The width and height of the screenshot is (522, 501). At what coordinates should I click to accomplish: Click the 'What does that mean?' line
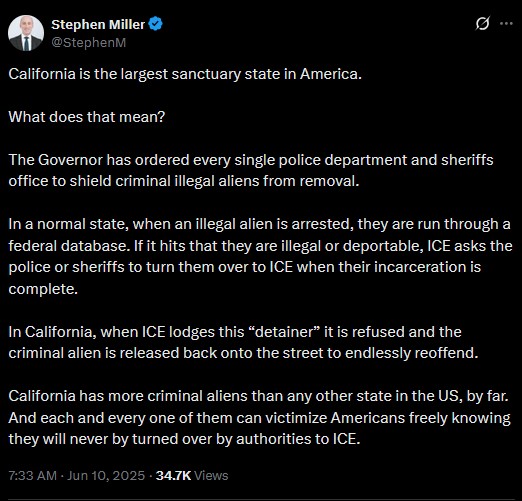coord(87,117)
